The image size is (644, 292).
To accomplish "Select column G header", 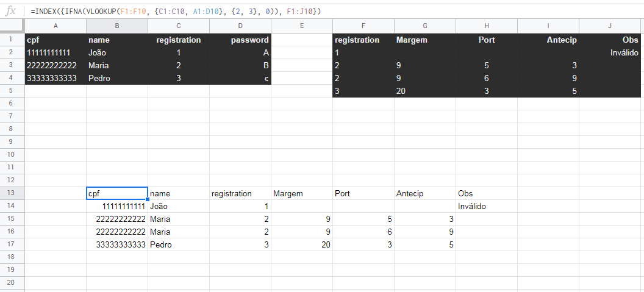I will click(425, 26).
